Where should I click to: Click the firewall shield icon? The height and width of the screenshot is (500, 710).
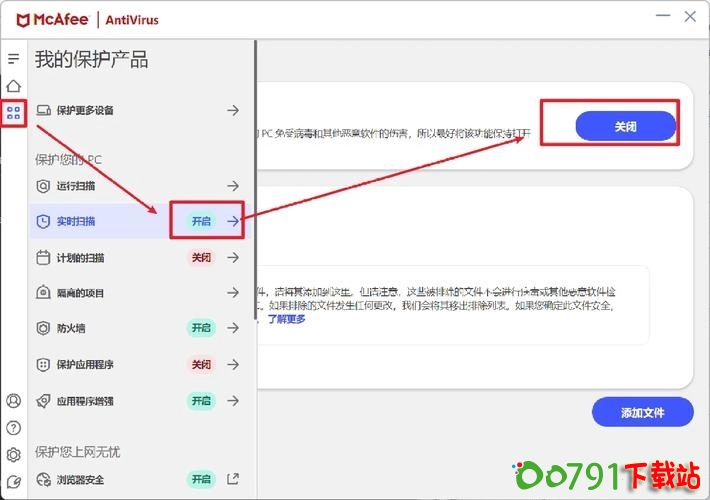pyautogui.click(x=43, y=328)
